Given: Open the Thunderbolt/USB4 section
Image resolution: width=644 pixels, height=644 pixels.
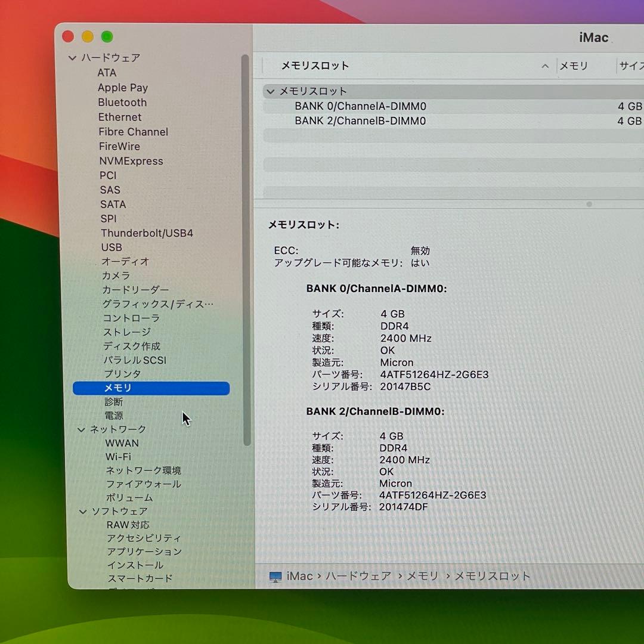Looking at the screenshot, I should pyautogui.click(x=146, y=233).
